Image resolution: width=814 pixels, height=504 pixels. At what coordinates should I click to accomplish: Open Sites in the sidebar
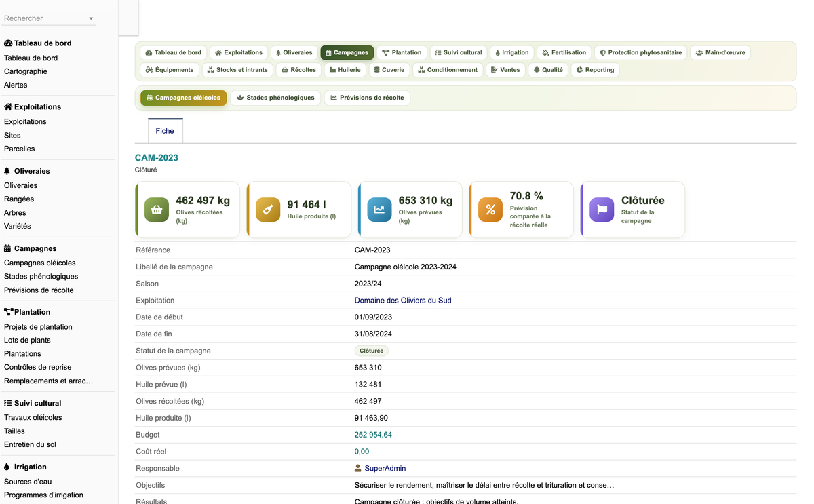click(12, 135)
